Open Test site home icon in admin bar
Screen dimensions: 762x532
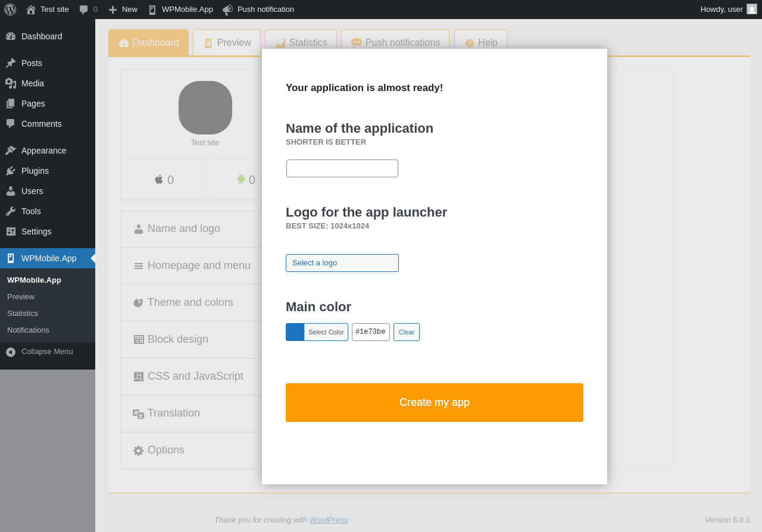click(x=31, y=10)
